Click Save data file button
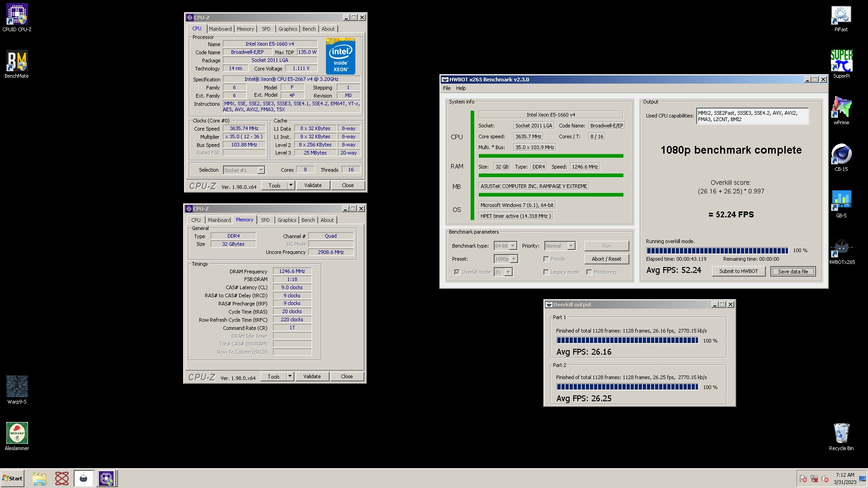 click(x=793, y=271)
